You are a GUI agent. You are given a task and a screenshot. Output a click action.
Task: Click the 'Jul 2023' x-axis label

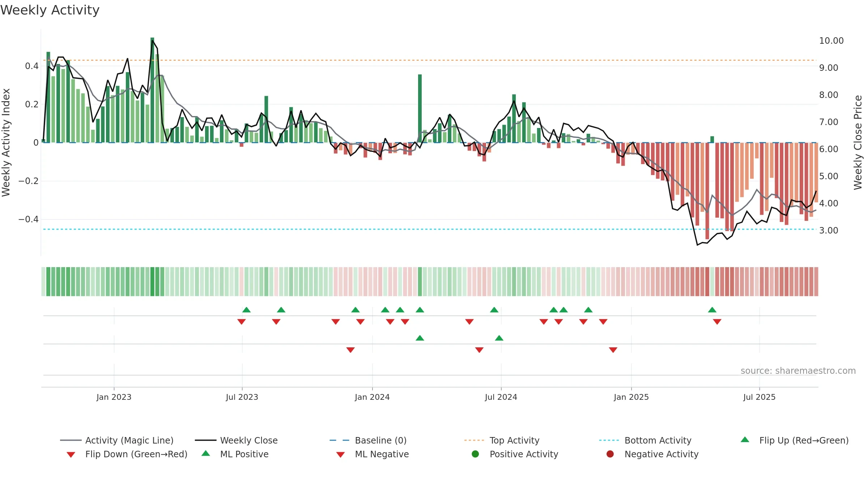point(242,397)
